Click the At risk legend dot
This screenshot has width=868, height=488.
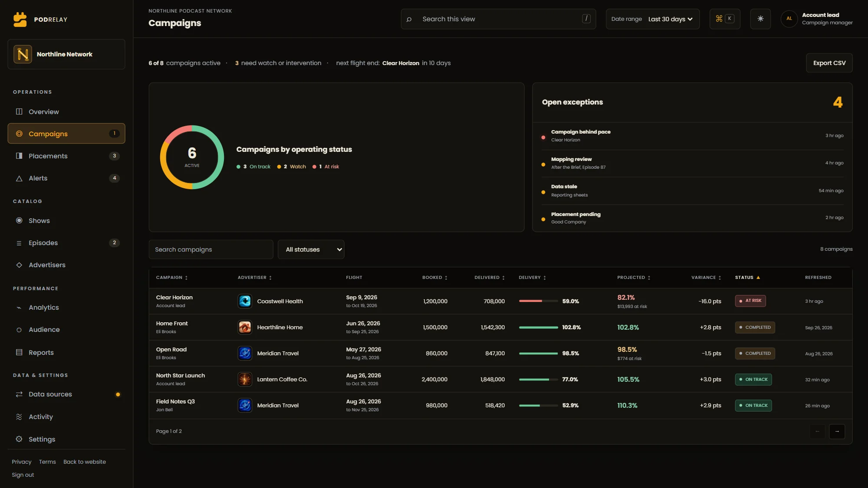point(314,167)
